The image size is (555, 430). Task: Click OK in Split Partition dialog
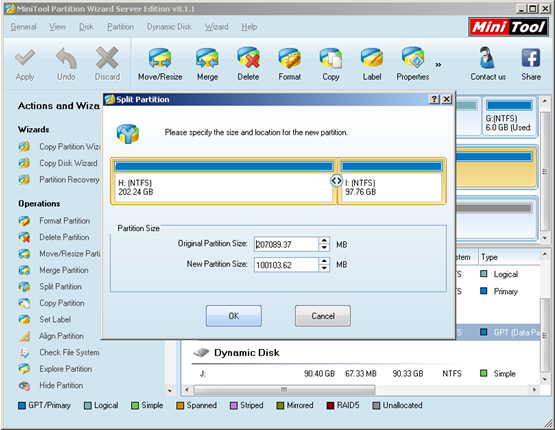(x=234, y=316)
